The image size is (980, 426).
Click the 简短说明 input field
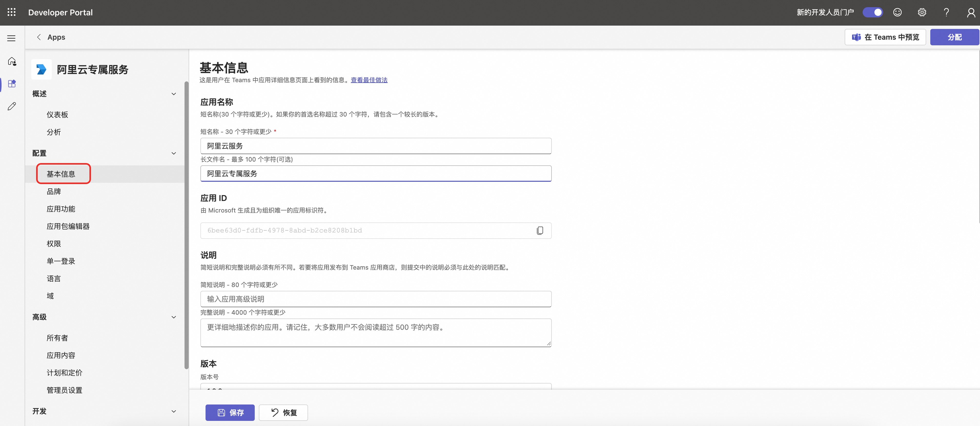pos(375,299)
